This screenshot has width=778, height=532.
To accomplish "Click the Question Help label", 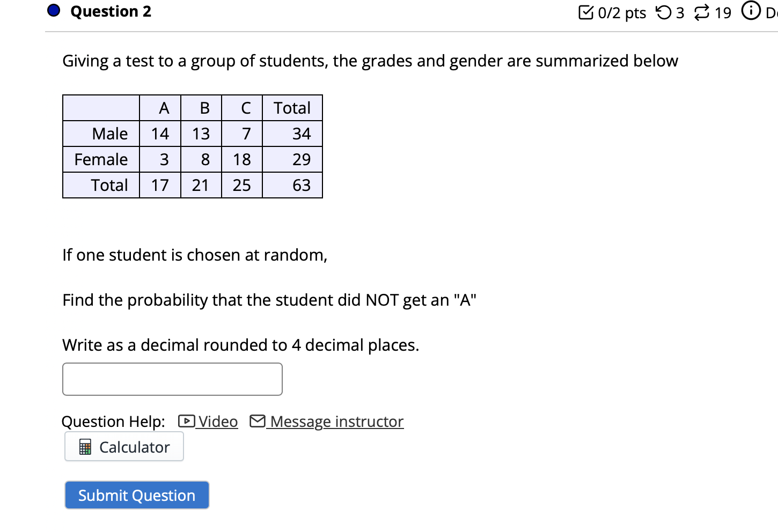I will 113,422.
